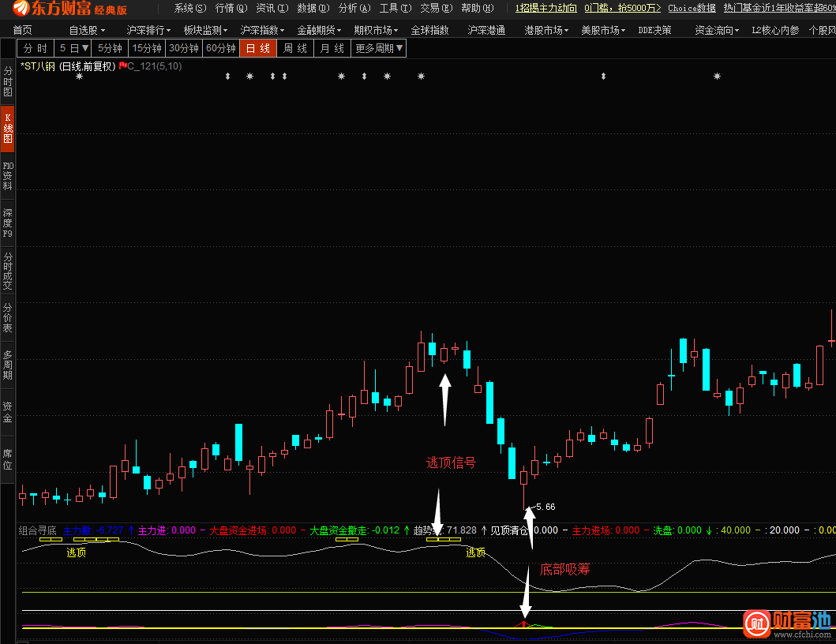Click the red flag icon beside stock name
This screenshot has width=836, height=644.
pos(122,66)
